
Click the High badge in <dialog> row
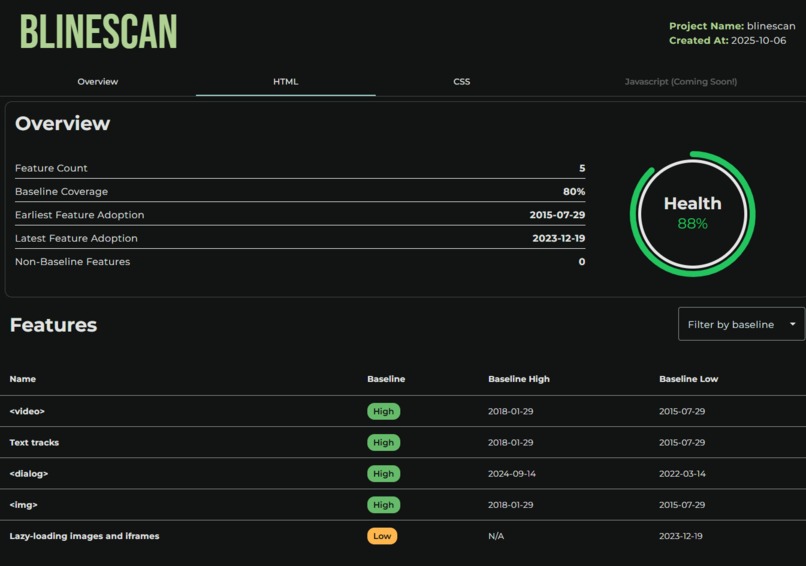click(383, 473)
